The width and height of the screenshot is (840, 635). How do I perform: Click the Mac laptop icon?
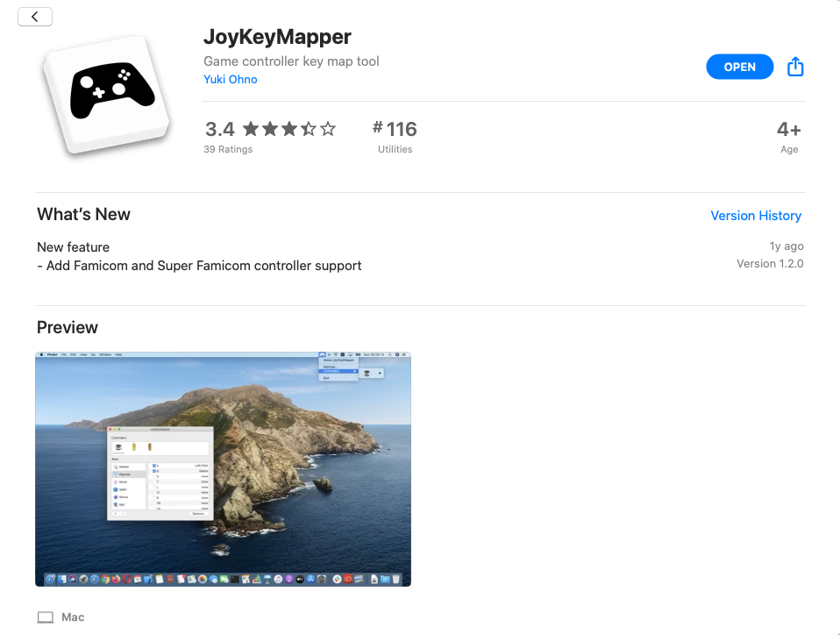pos(45,617)
